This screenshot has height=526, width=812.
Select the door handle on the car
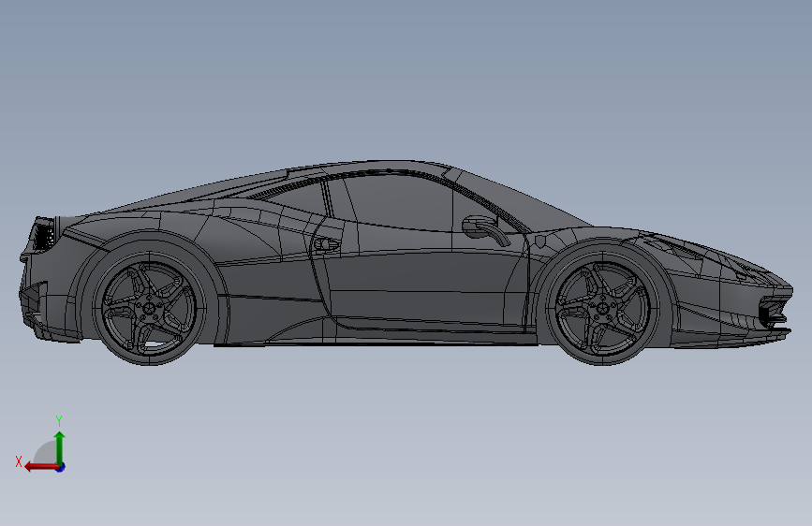pos(326,244)
